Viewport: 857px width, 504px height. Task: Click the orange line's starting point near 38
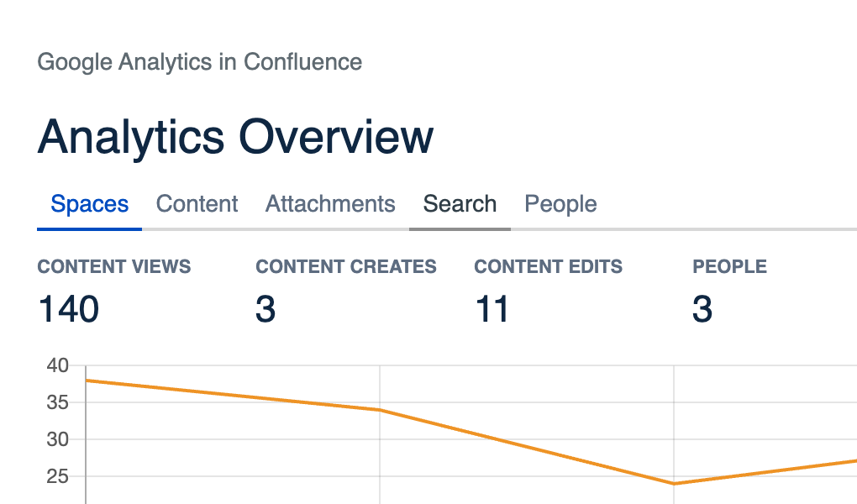(x=87, y=381)
